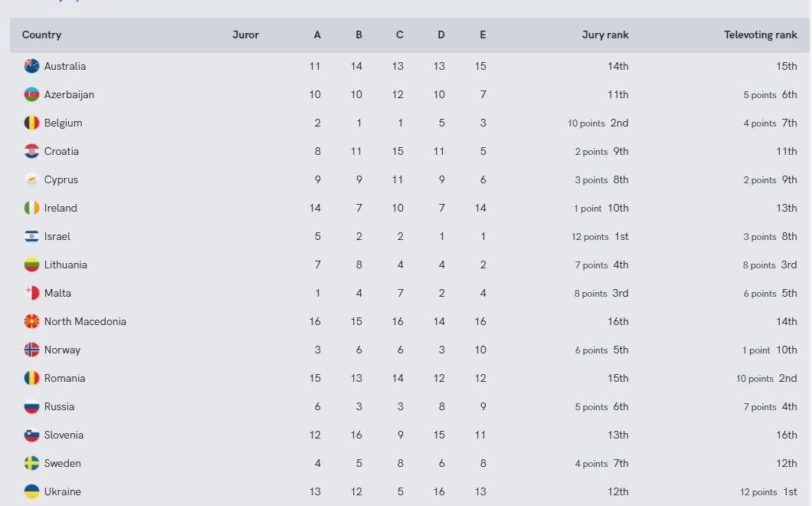Open the Lithuania country link

(66, 264)
